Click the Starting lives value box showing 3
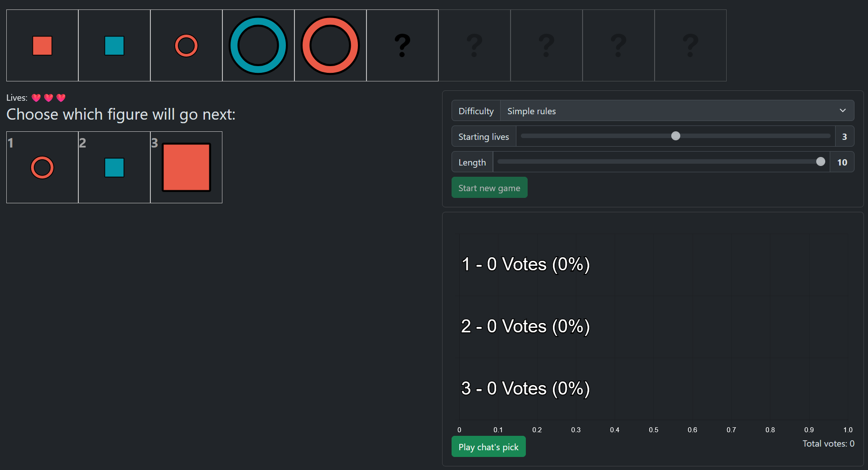The height and width of the screenshot is (470, 868). point(844,137)
